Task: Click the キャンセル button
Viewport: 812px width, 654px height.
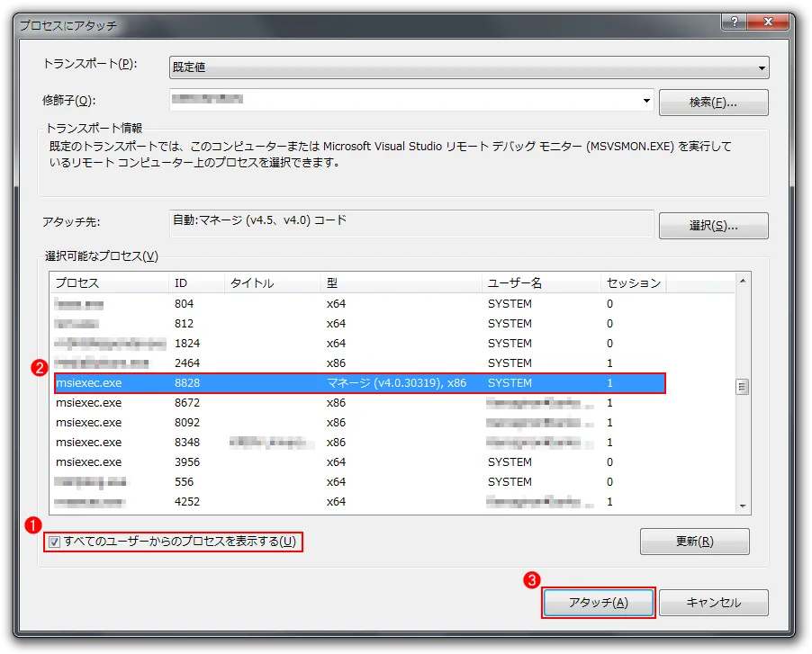Action: click(714, 602)
